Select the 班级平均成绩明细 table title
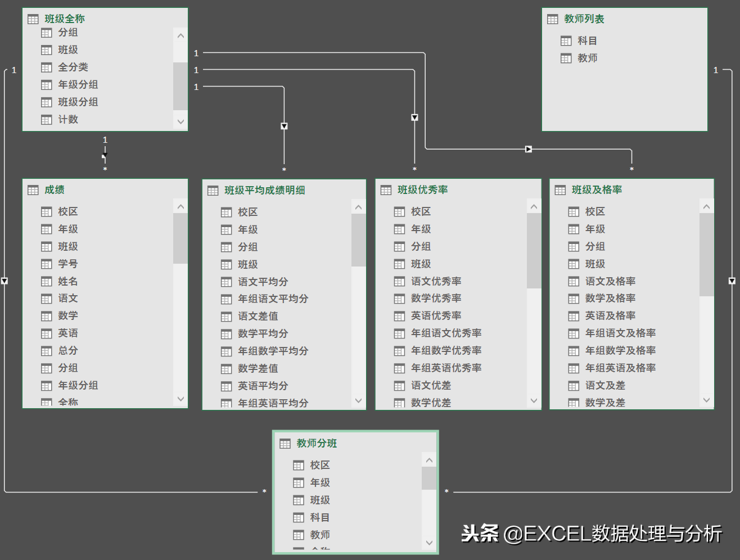 tap(265, 191)
